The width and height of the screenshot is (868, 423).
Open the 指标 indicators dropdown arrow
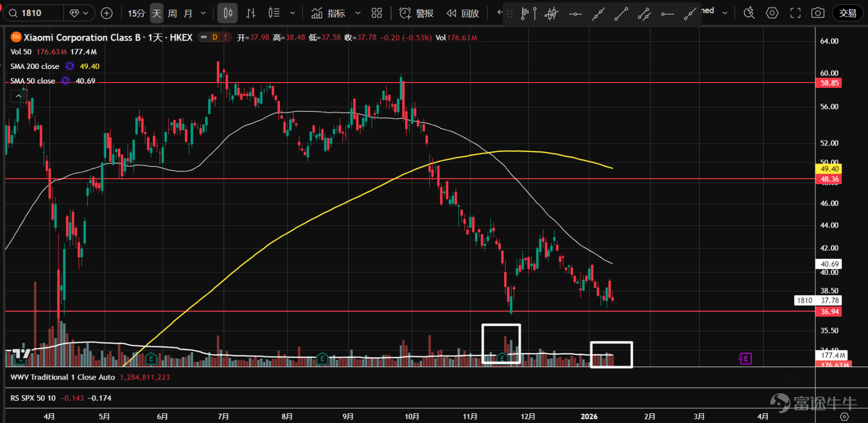tap(358, 13)
